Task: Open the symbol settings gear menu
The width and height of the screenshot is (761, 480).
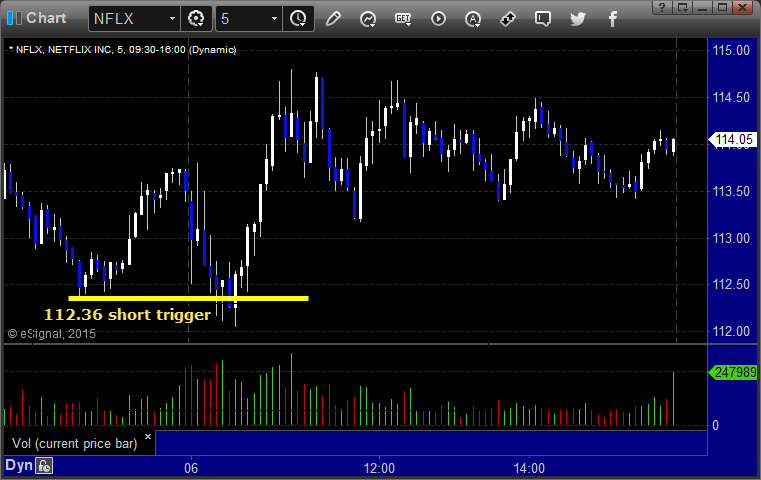Action: tap(196, 18)
